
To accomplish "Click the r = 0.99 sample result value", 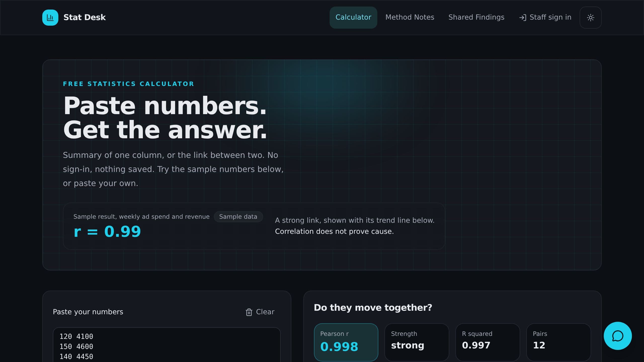I will [x=107, y=232].
